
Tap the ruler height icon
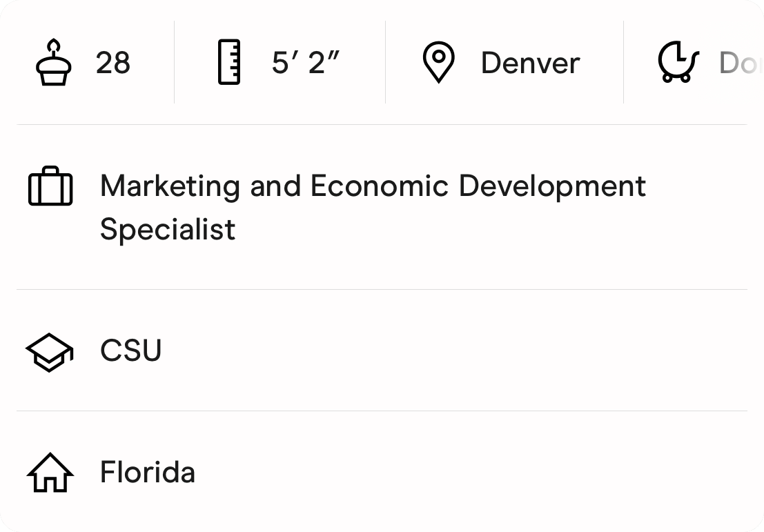coord(229,63)
